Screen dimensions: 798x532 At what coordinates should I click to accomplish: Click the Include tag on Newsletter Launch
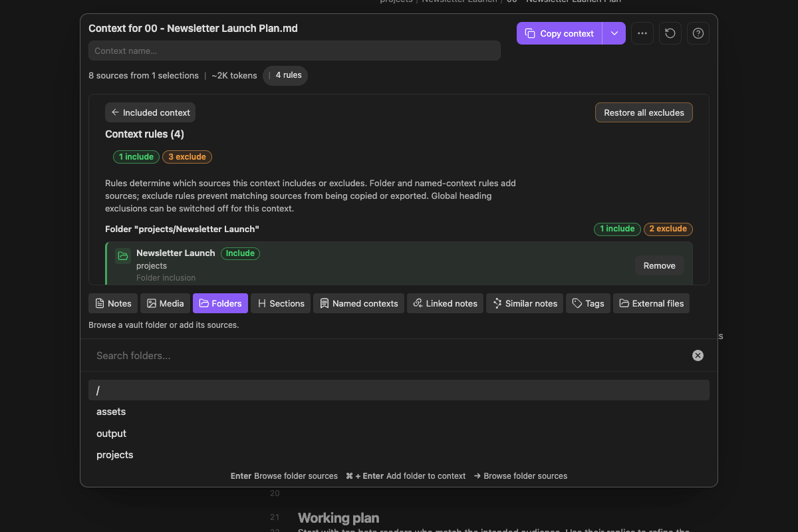point(240,253)
